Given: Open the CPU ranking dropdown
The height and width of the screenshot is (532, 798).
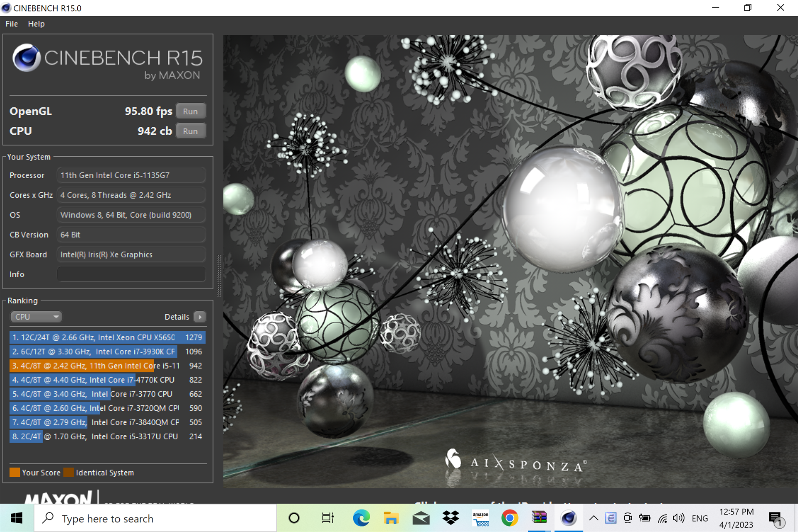Looking at the screenshot, I should [36, 317].
